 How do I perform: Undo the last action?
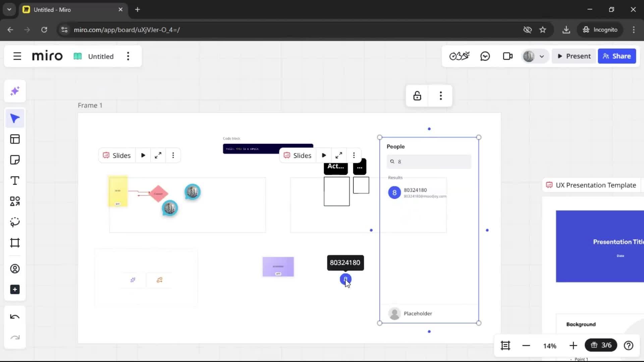(15, 317)
